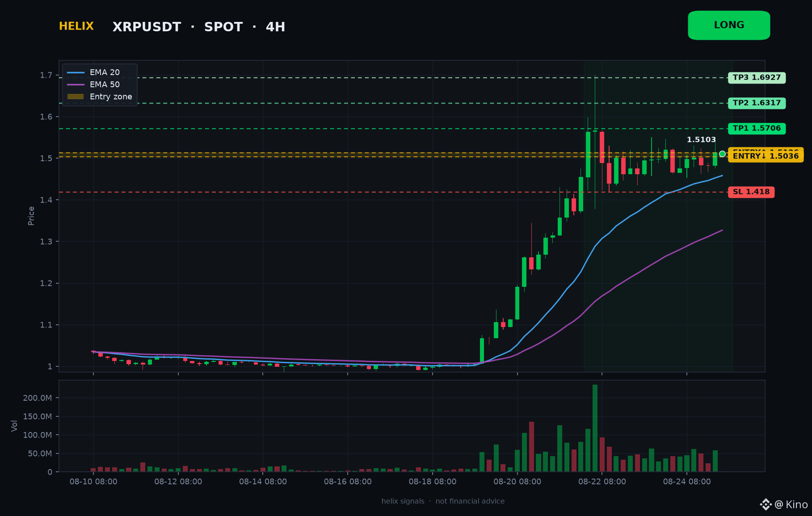Click the 100.0M volume axis tick
Viewport: 812px width, 516px height.
coord(38,435)
